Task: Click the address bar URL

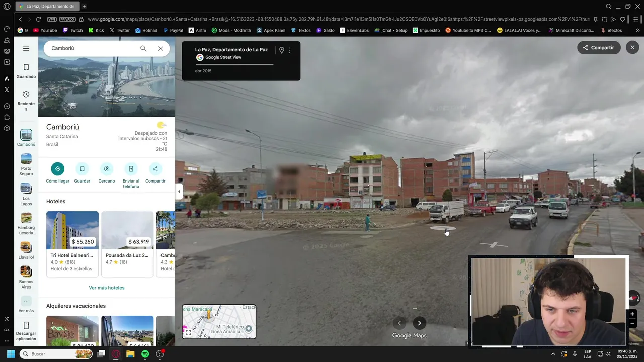Action: coord(338,19)
